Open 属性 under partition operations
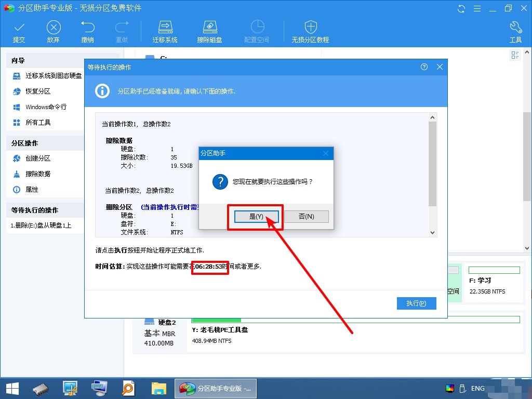 (26, 190)
